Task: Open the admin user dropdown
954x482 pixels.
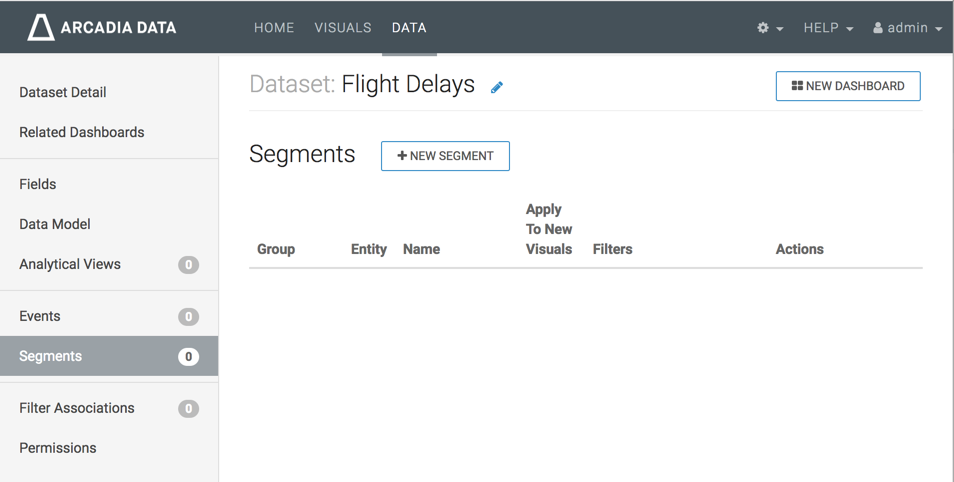Action: click(x=907, y=28)
